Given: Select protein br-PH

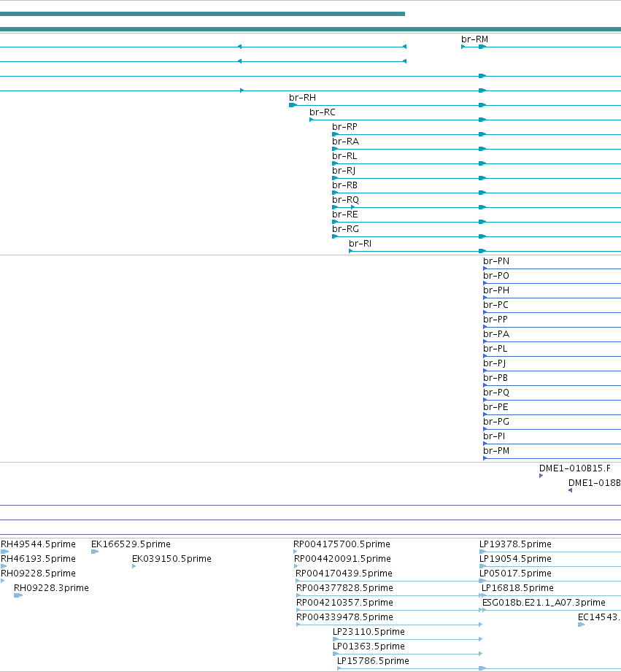Looking at the screenshot, I should pos(496,290).
